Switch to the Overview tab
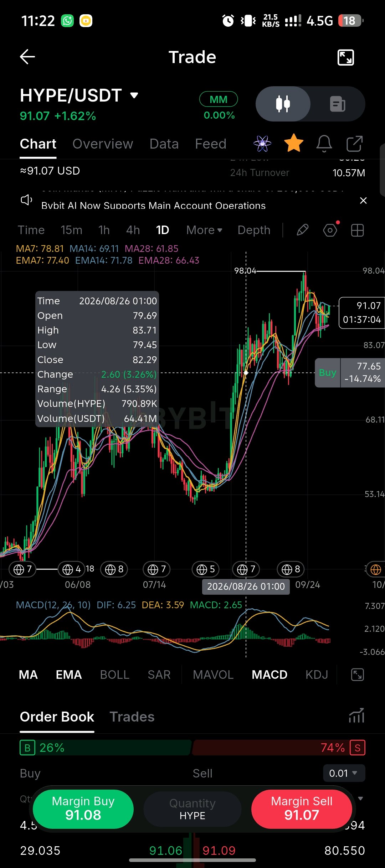 click(103, 144)
